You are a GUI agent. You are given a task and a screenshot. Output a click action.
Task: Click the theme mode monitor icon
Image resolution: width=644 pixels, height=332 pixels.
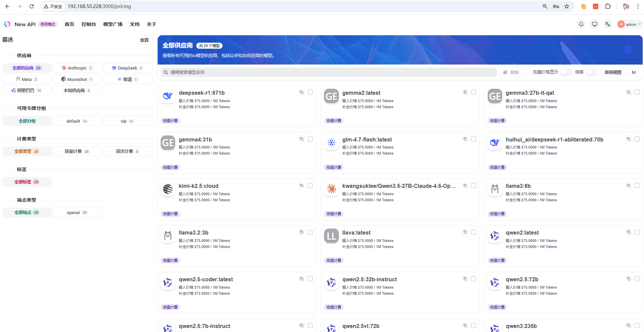[594, 24]
